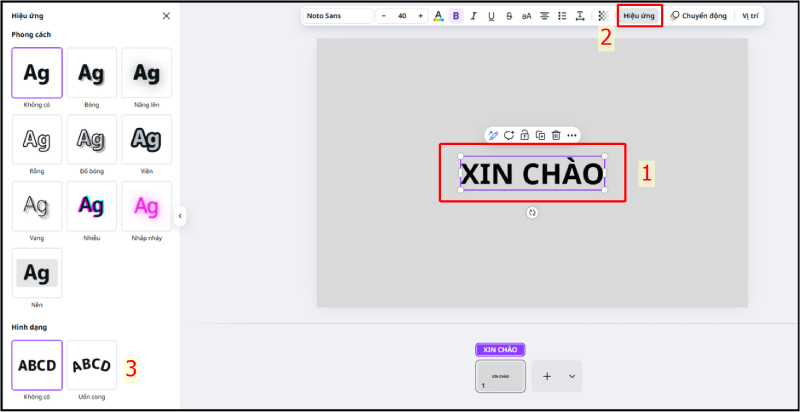Viewport: 800px width, 412px height.
Task: Open the text color picker
Action: 439,16
